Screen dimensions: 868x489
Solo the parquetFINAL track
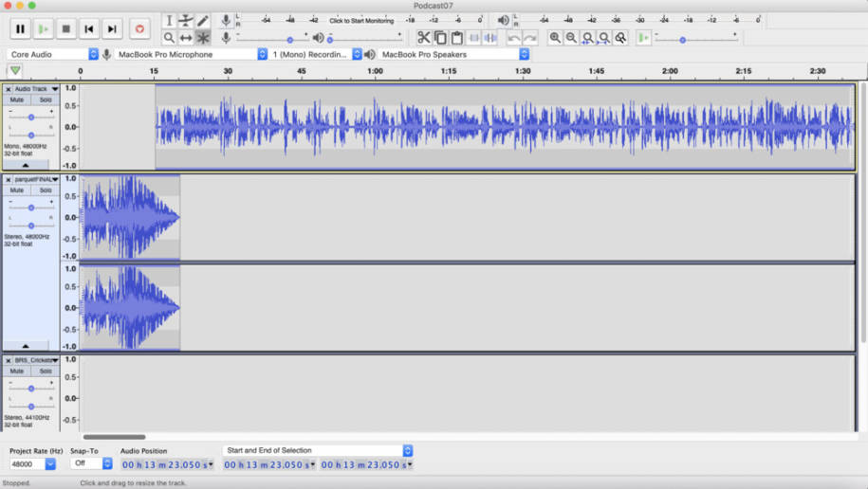pos(46,190)
